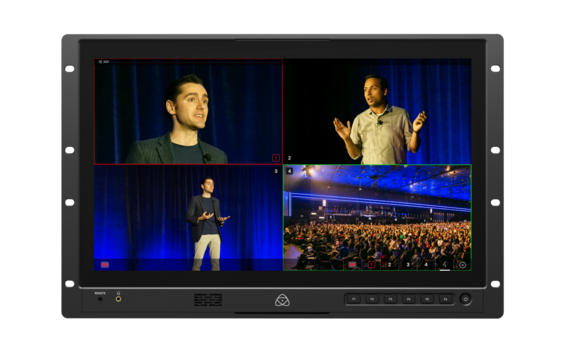Push the F1 hardware function button
Viewport: 572px width, 360px height.
(x=353, y=299)
